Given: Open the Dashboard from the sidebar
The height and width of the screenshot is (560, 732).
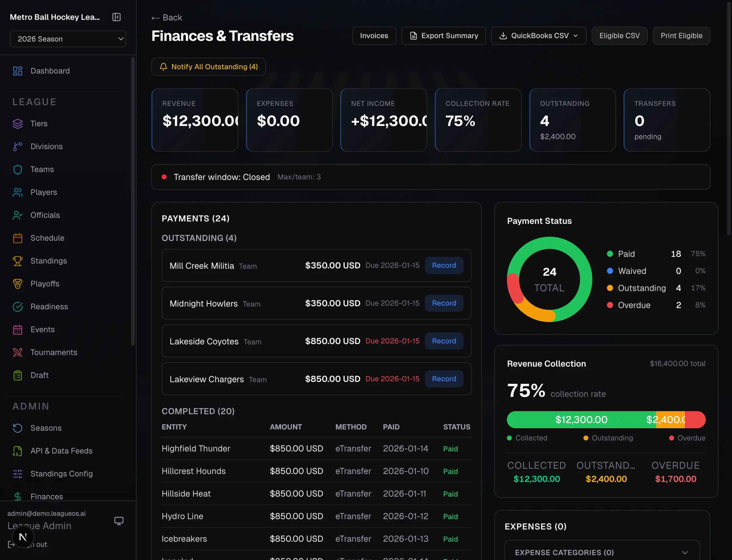Looking at the screenshot, I should (x=50, y=71).
